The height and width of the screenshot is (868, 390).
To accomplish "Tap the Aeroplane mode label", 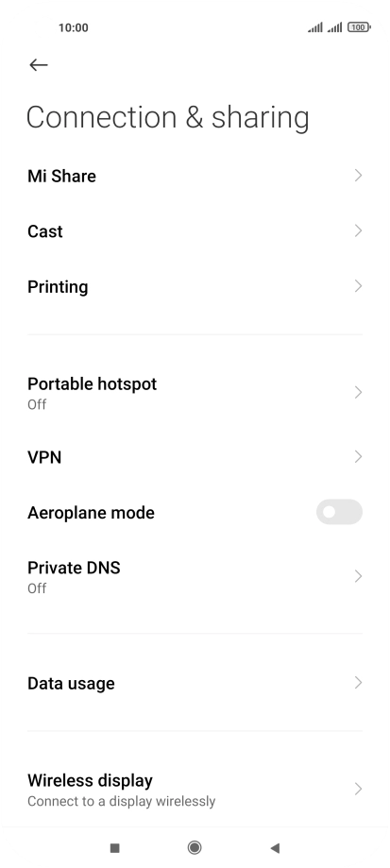I will coord(91,513).
